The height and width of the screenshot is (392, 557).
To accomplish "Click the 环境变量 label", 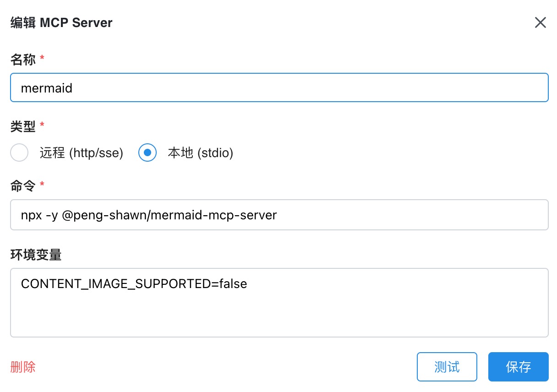I will pyautogui.click(x=36, y=255).
